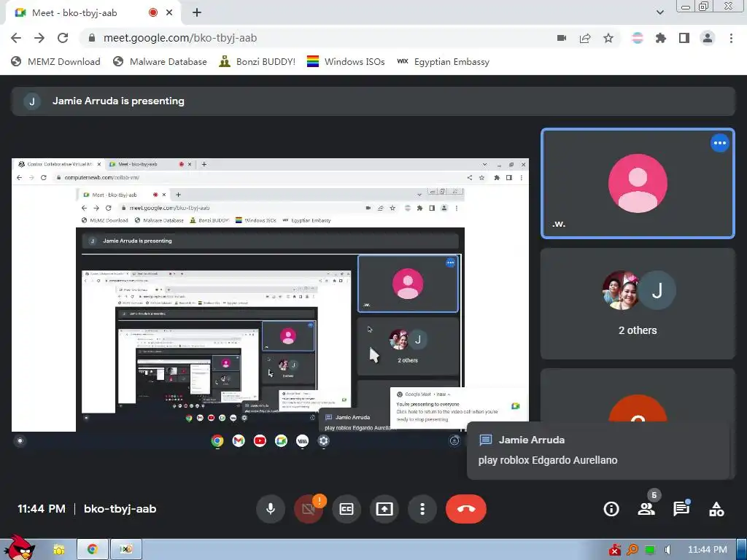Open Chrome from the Windows taskbar
The image size is (747, 560).
tap(93, 549)
